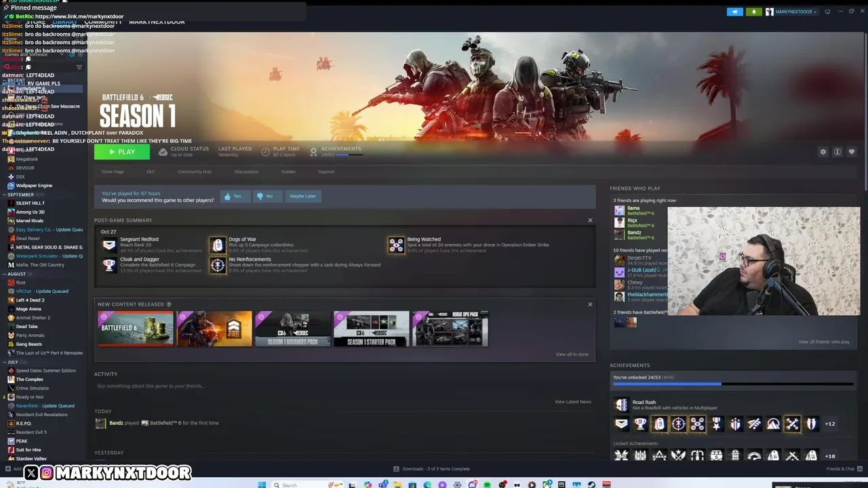Click the Play Time clock icon
The width and height of the screenshot is (868, 488).
point(265,152)
